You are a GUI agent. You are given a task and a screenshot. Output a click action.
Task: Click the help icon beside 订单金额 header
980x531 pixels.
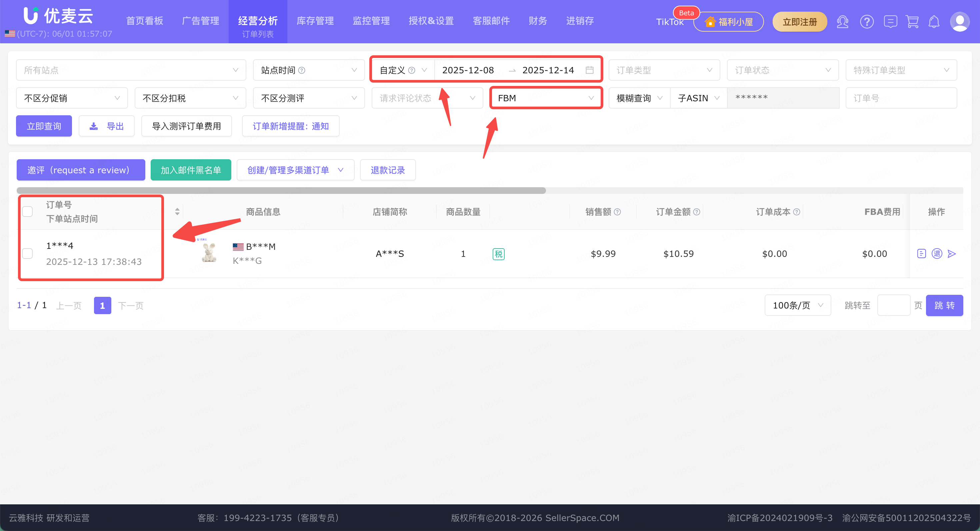pos(697,212)
